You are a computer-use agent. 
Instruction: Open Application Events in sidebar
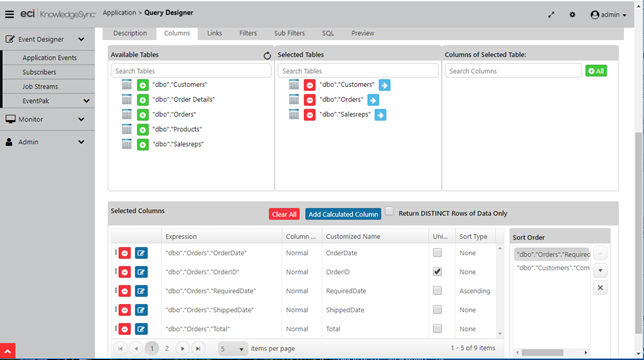click(49, 58)
